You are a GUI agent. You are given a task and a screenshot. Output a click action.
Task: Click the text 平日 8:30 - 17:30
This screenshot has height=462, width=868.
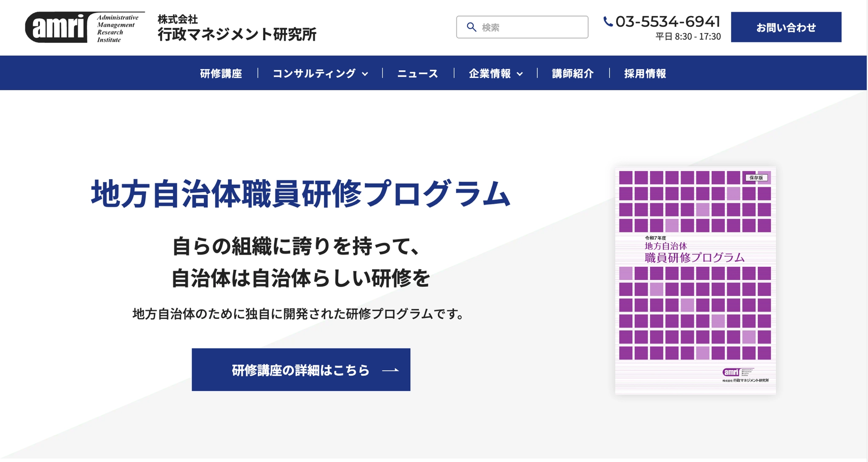coord(688,36)
